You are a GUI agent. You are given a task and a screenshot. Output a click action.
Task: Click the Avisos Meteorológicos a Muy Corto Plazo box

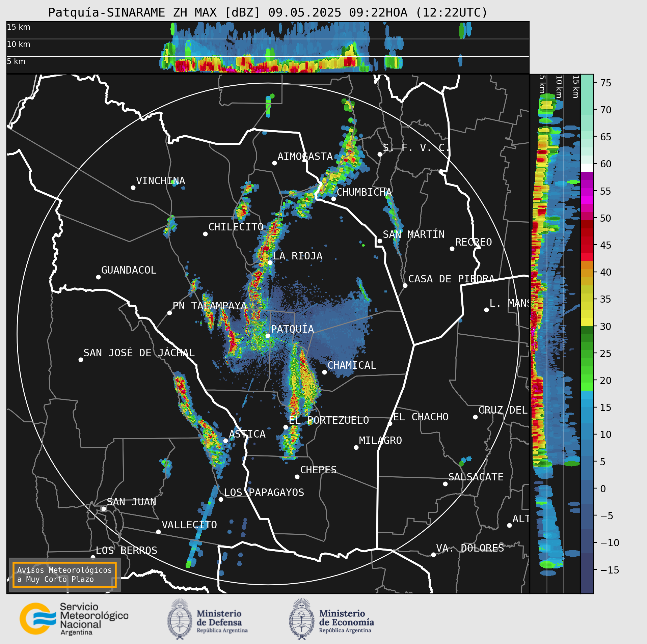64,575
